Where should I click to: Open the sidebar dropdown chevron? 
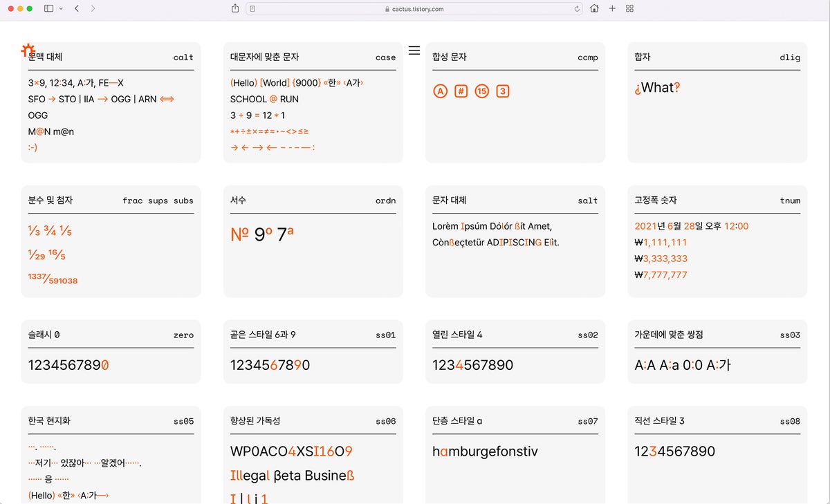61,9
